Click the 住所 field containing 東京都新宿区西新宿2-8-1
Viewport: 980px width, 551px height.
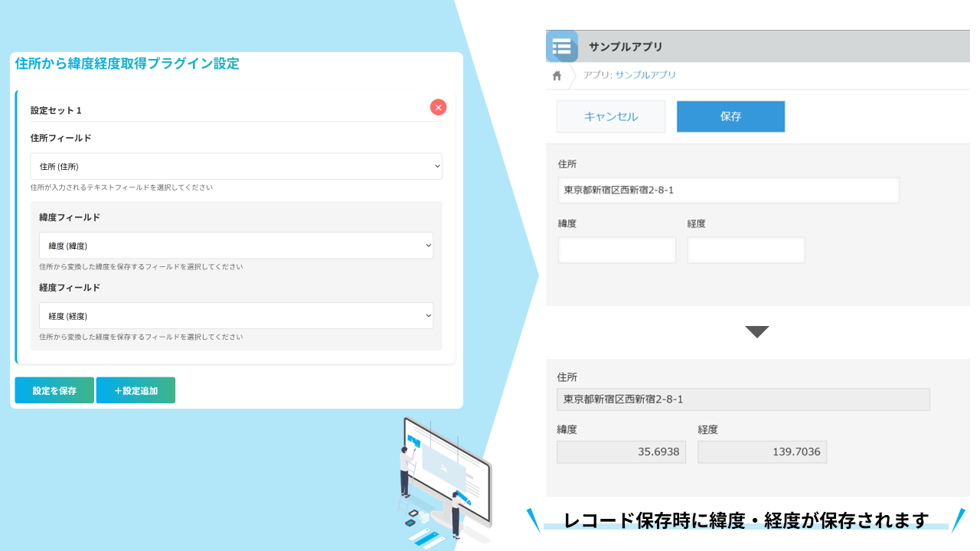[x=727, y=190]
